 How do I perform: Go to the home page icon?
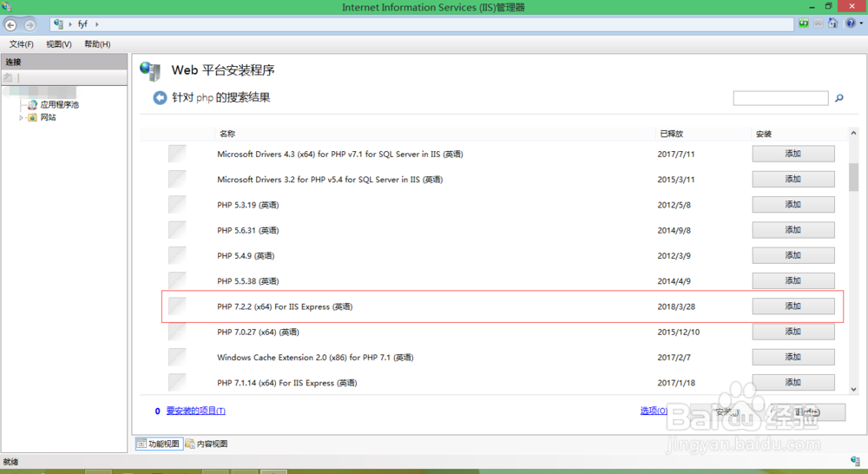[x=832, y=23]
